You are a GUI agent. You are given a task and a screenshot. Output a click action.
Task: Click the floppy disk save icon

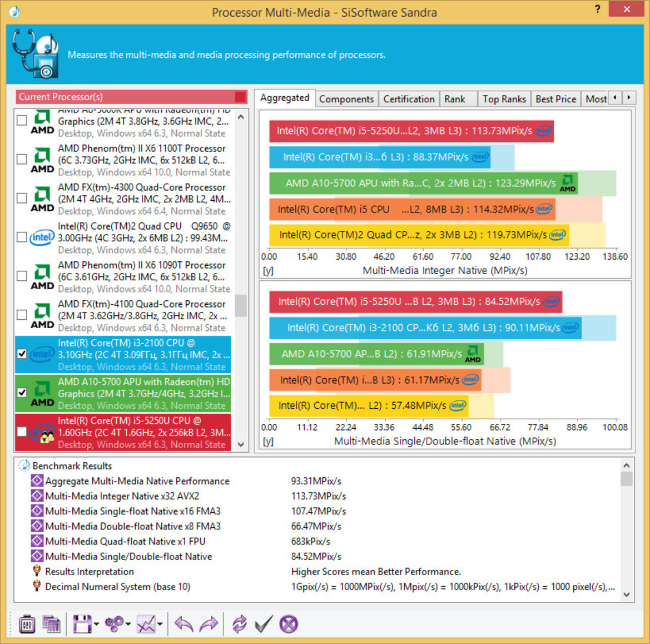click(x=82, y=624)
